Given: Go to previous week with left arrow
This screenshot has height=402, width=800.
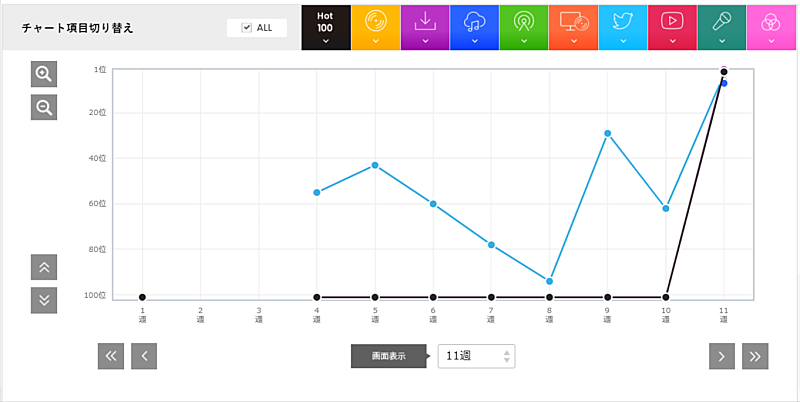Looking at the screenshot, I should [144, 356].
